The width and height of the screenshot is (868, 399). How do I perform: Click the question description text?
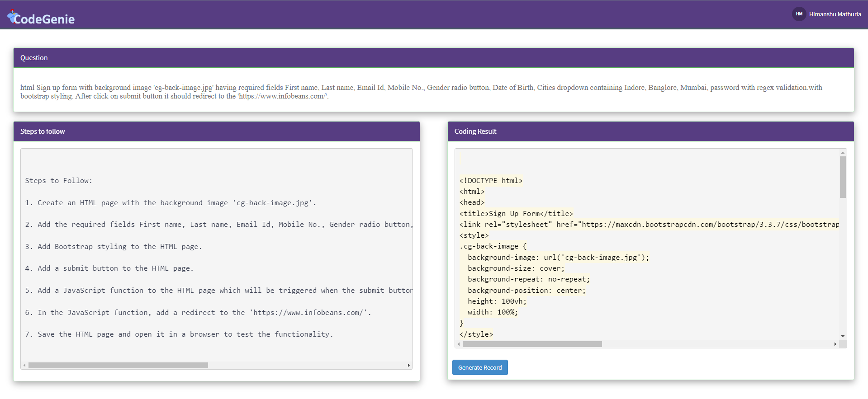421,92
